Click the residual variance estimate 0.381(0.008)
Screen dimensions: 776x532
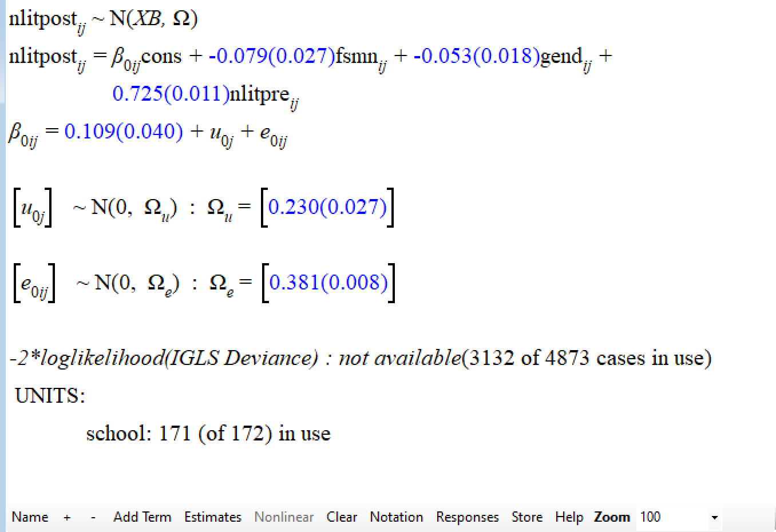tap(328, 282)
